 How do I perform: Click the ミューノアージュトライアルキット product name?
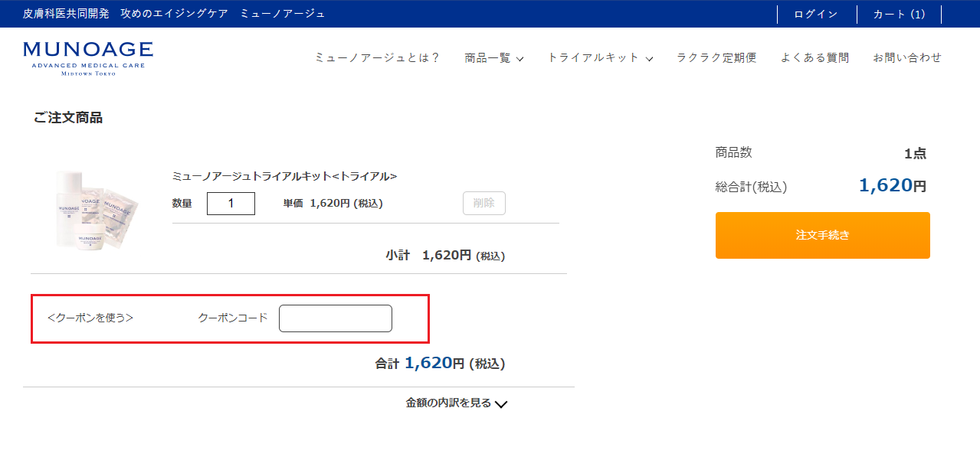click(x=284, y=176)
